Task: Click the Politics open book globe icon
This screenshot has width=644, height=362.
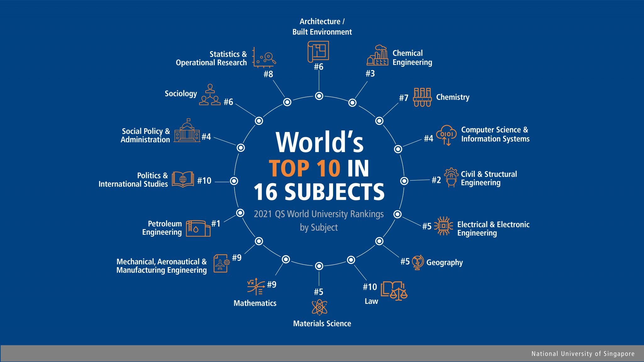Action: pos(183,179)
